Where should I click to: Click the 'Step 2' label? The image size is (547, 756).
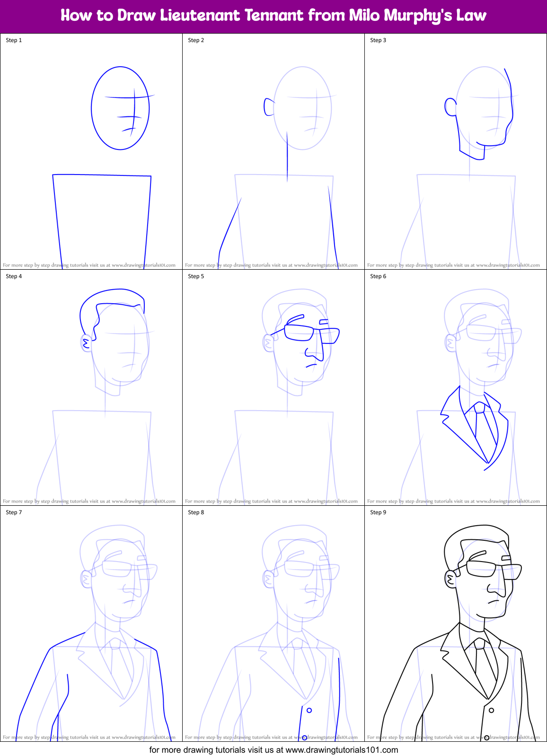(x=196, y=40)
